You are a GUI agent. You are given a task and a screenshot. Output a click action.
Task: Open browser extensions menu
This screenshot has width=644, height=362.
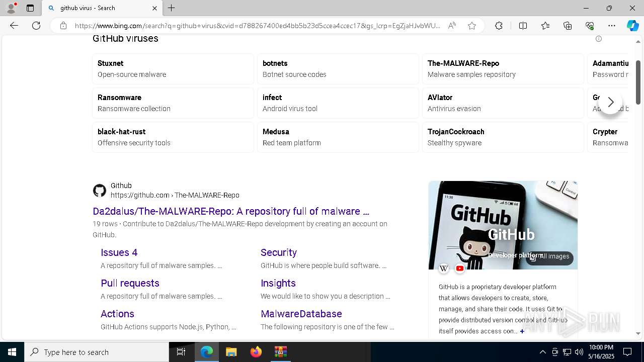(499, 26)
